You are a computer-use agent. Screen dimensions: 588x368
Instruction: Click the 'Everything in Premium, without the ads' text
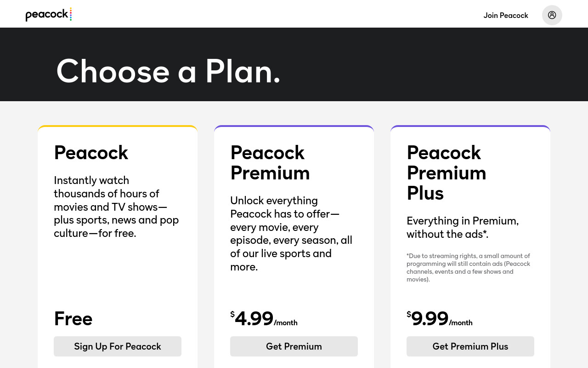(x=463, y=227)
